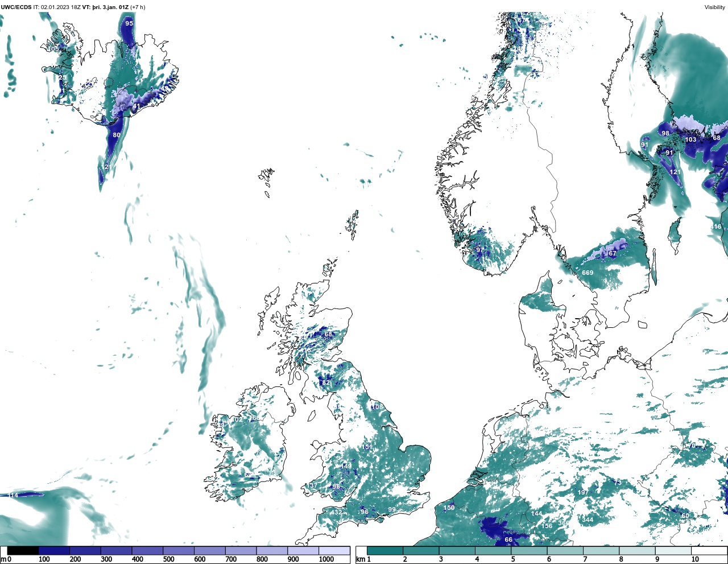
Task: Click the "02.01.2023 18Z" initial time text
Action: (60, 7)
